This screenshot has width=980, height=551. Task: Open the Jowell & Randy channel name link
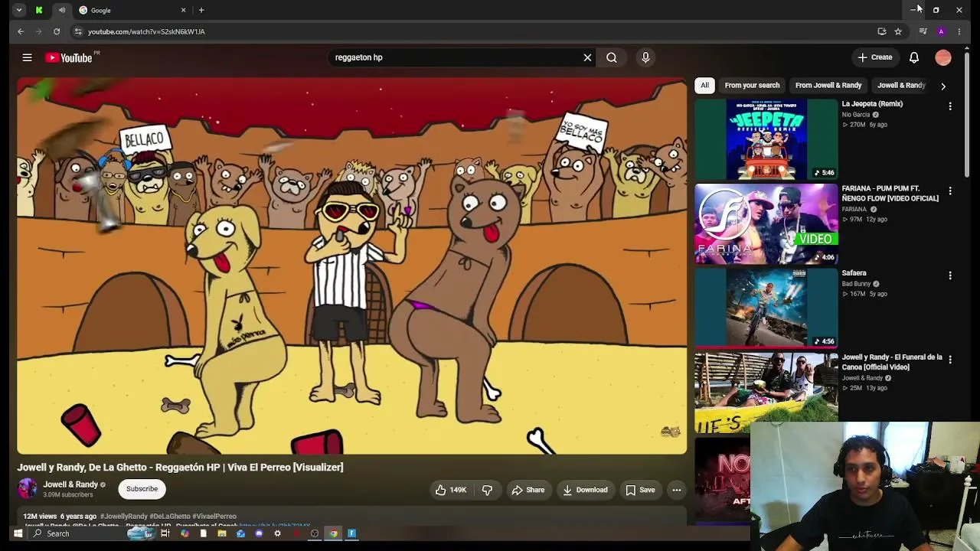click(70, 484)
